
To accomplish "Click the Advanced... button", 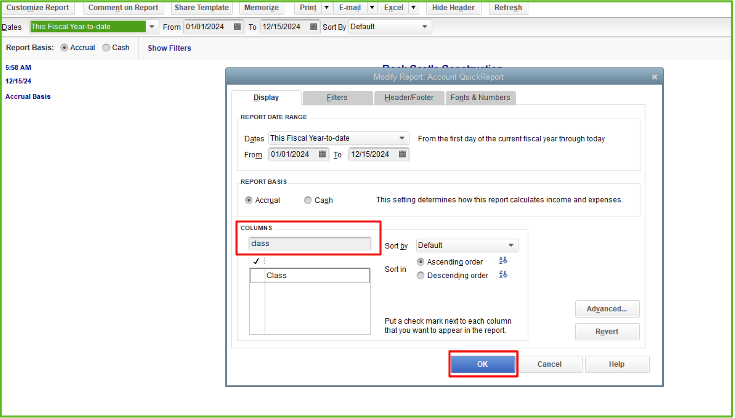I will coord(607,309).
